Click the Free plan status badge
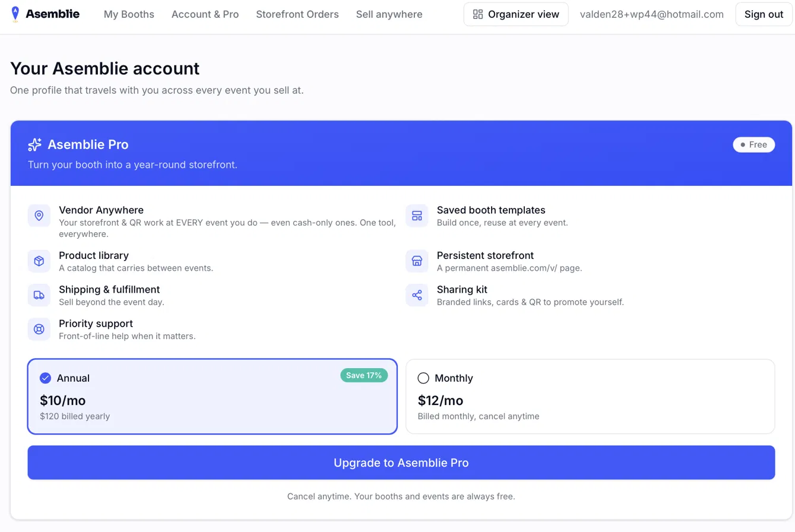The height and width of the screenshot is (532, 795). click(x=754, y=145)
